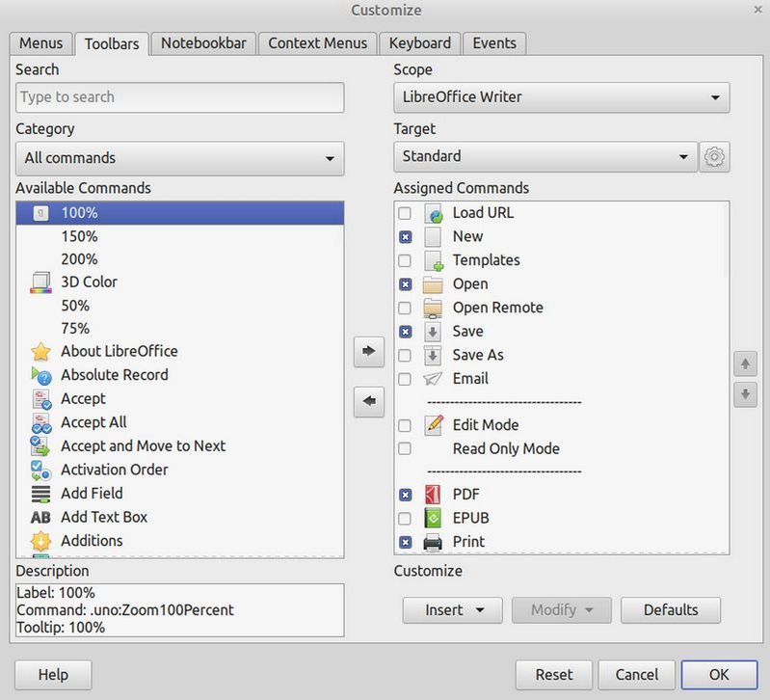770x700 pixels.
Task: Open the Insert dropdown button
Action: click(x=452, y=609)
